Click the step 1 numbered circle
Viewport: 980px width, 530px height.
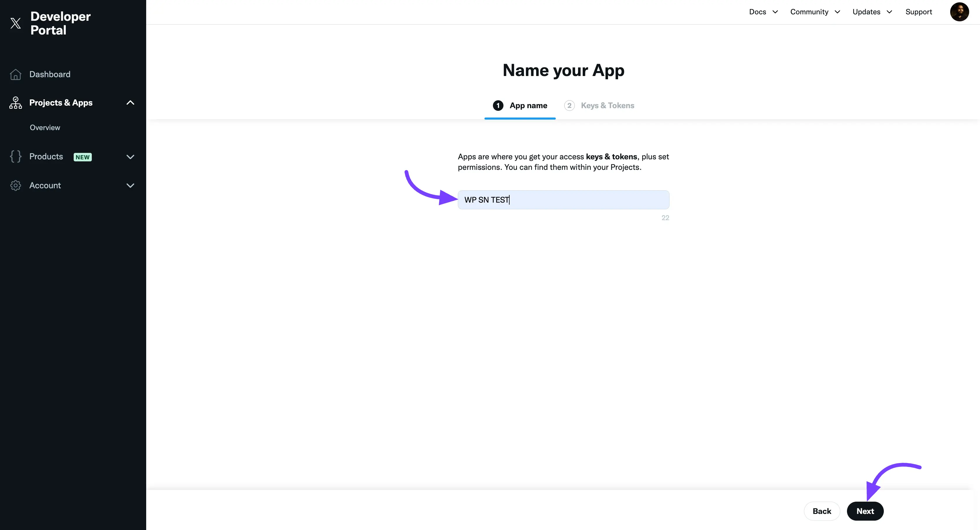(x=498, y=106)
